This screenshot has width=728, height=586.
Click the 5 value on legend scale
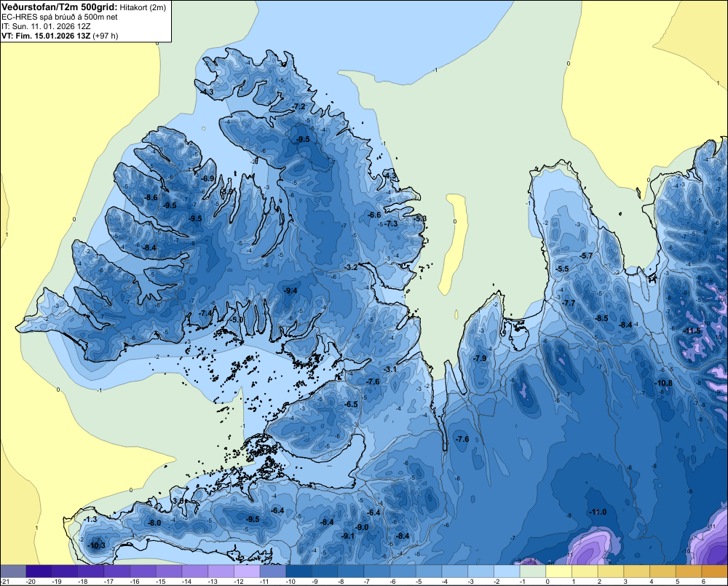tap(677, 582)
